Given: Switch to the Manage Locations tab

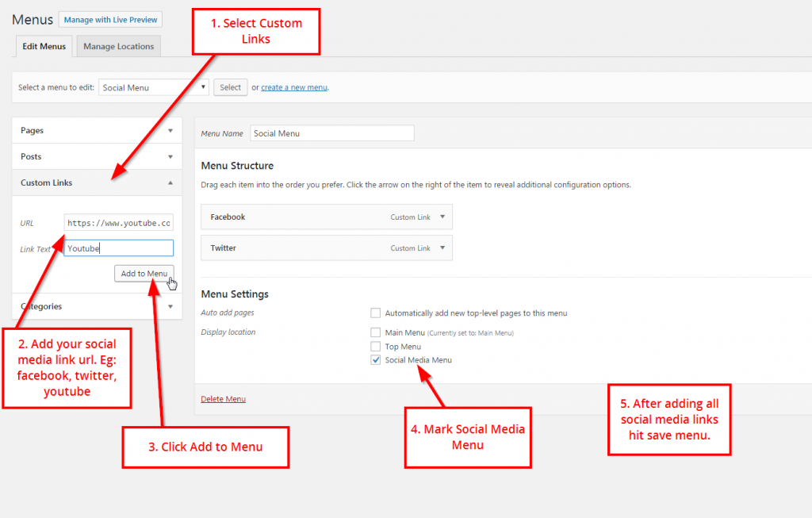Looking at the screenshot, I should click(118, 46).
